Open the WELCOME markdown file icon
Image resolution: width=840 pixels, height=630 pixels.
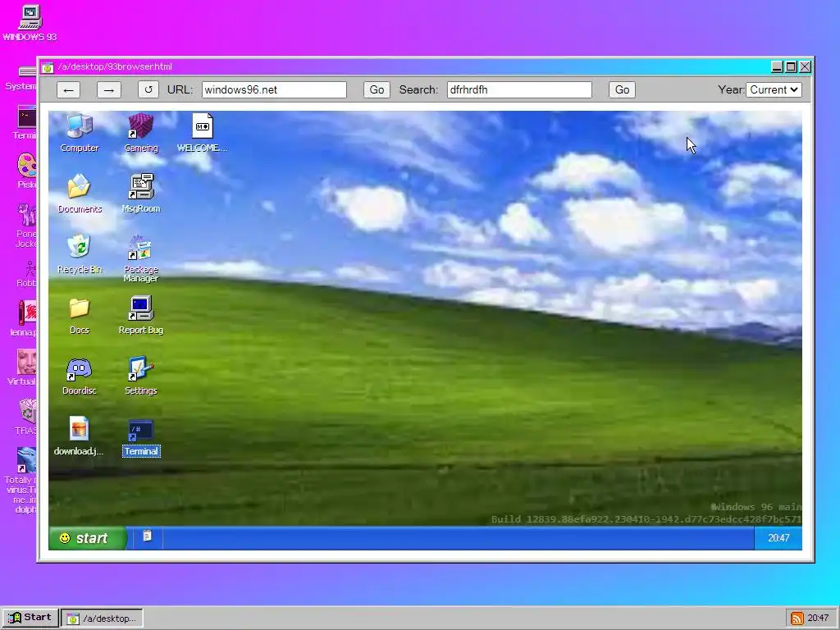pyautogui.click(x=203, y=133)
